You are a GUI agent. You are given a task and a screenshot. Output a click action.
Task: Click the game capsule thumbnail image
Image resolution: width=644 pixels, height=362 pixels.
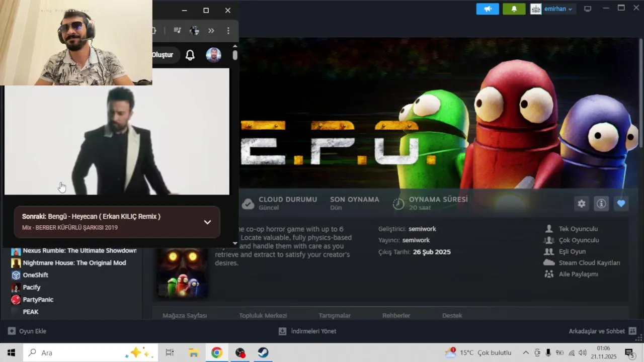tap(182, 272)
